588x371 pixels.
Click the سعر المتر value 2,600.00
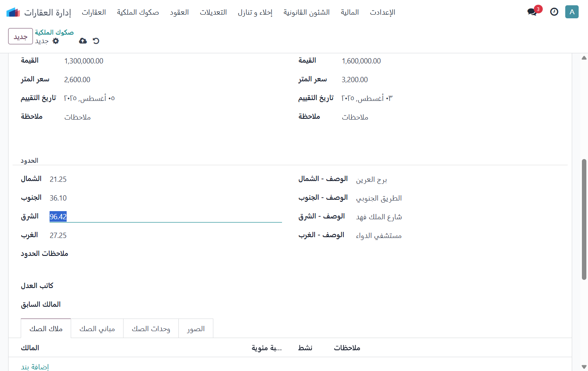click(77, 80)
